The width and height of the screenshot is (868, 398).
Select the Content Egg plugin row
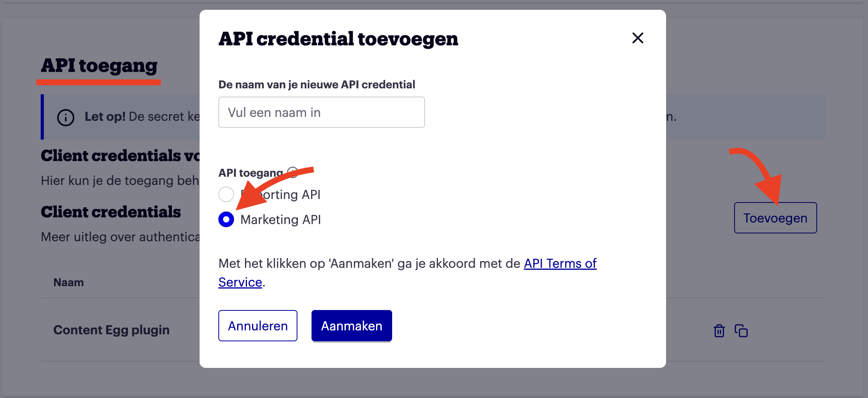[x=112, y=330]
